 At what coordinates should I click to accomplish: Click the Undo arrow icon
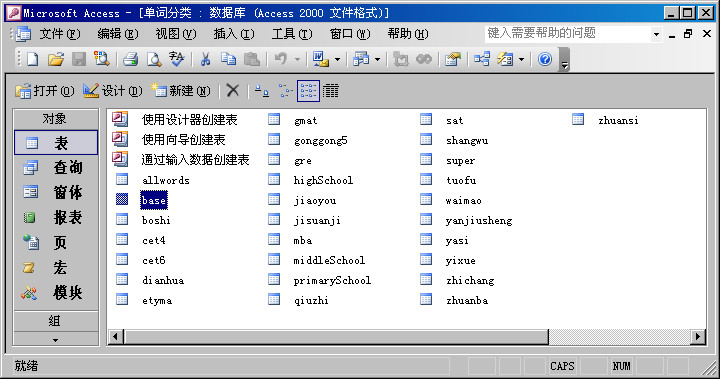point(281,59)
